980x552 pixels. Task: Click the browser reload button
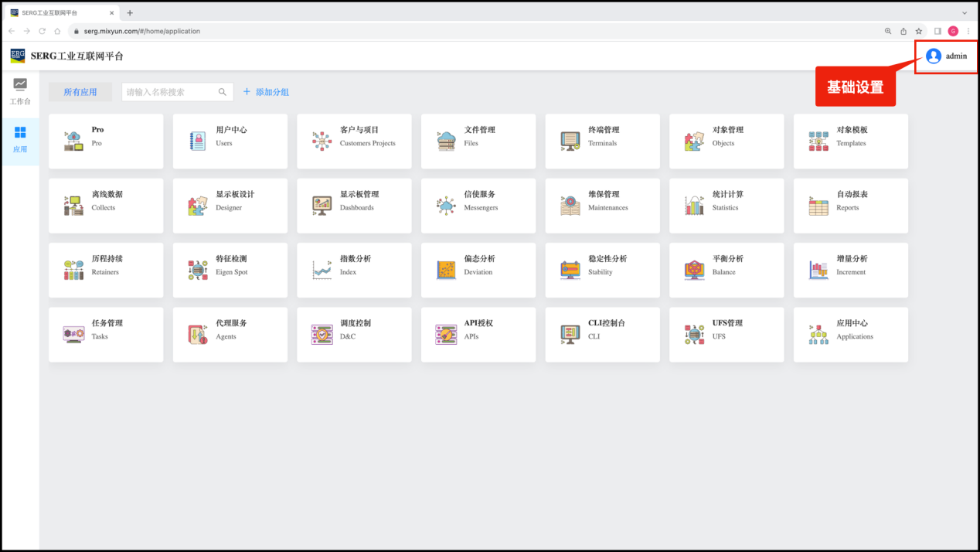(x=42, y=31)
